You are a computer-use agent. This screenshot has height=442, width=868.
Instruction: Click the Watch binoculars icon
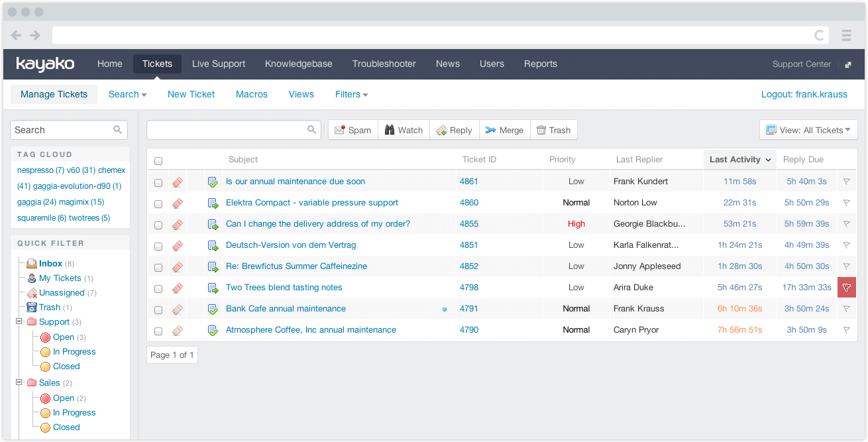(x=390, y=130)
